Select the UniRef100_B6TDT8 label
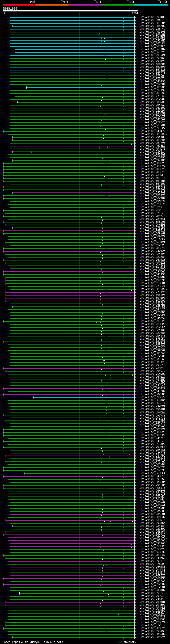 [152, 178]
